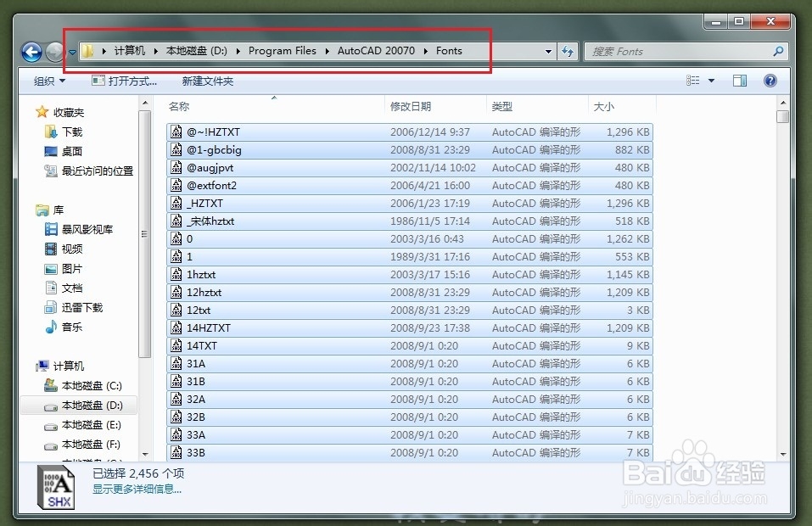Select the @1-gbcbig font file icon
The height and width of the screenshot is (526, 812).
tap(176, 150)
